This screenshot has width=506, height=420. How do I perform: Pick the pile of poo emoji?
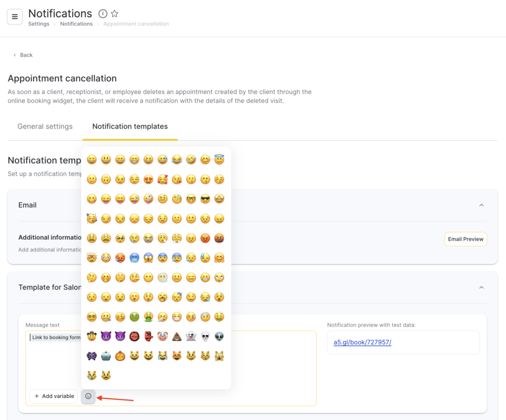176,336
